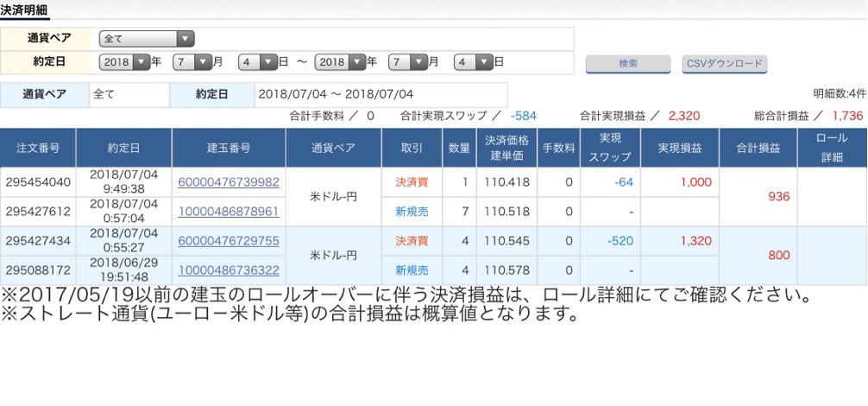The height and width of the screenshot is (406, 868).
Task: Open the end date month dropdown
Action: pyautogui.click(x=408, y=62)
